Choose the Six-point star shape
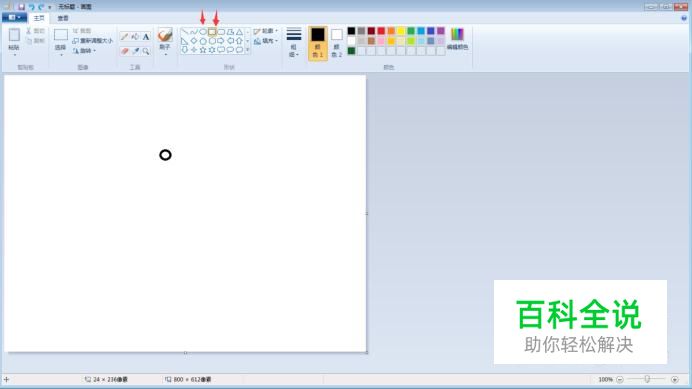The image size is (692, 389). coord(212,50)
